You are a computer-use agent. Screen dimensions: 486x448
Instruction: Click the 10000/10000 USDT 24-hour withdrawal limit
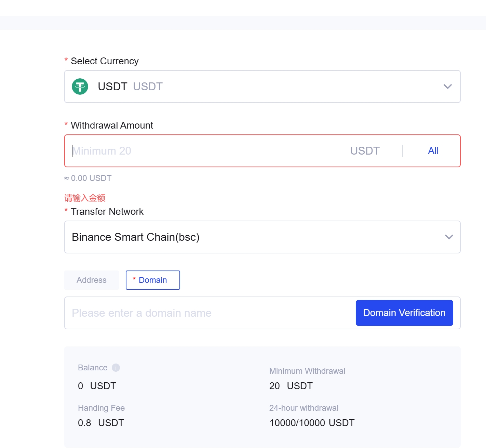pos(312,423)
